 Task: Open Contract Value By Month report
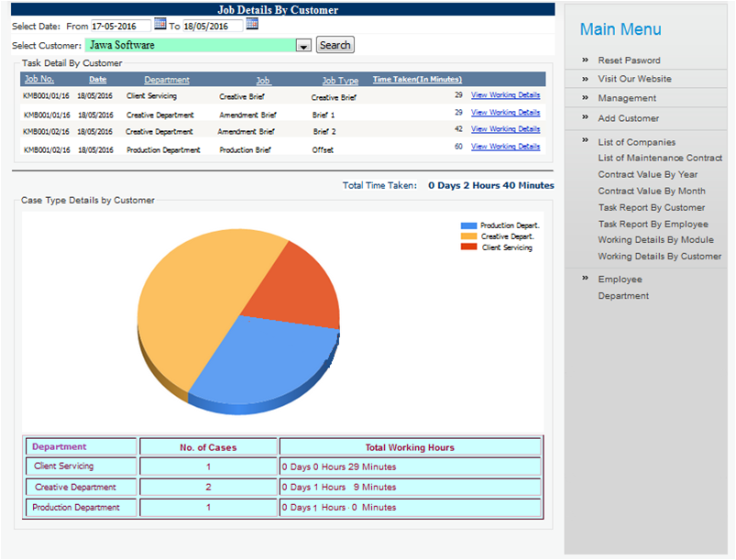(652, 191)
